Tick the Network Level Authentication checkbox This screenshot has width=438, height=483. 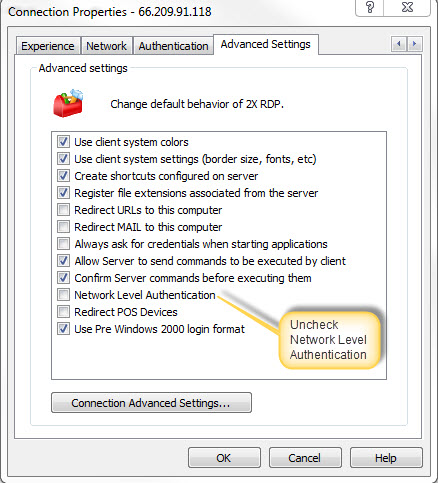pos(63,295)
